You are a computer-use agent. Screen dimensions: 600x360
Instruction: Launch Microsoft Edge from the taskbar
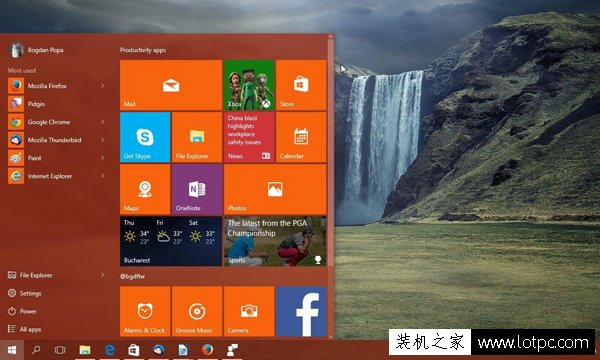(110, 350)
